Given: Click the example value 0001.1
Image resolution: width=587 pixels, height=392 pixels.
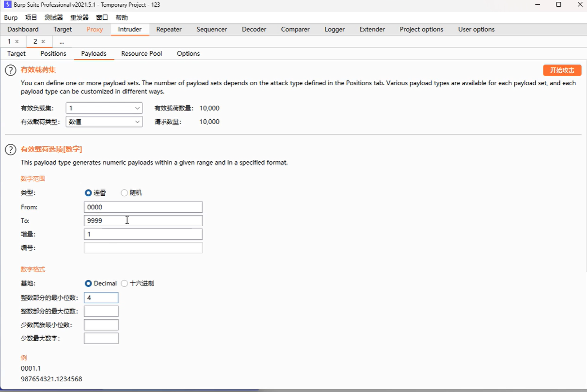Looking at the screenshot, I should point(31,368).
